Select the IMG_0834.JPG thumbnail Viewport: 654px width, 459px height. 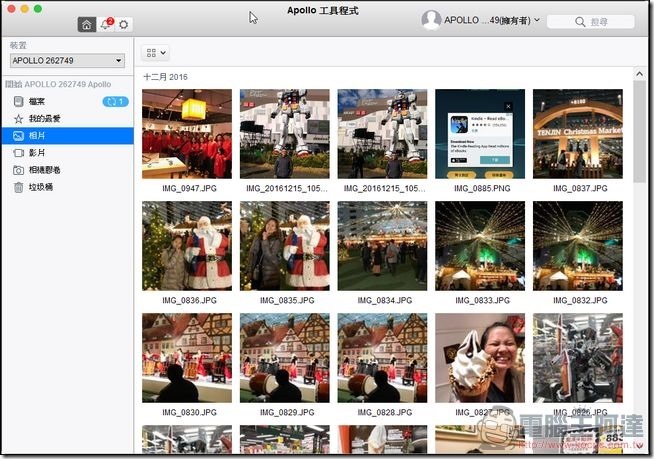pos(382,246)
